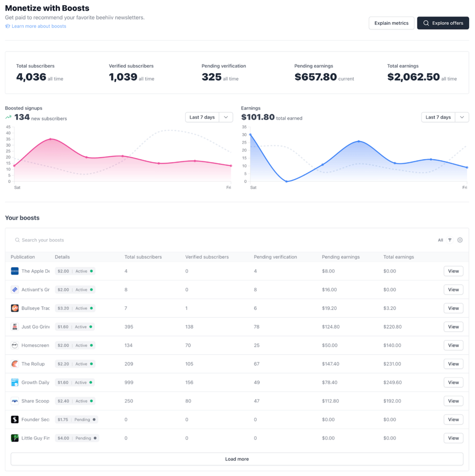View Activant's Gr boost details

(x=453, y=289)
